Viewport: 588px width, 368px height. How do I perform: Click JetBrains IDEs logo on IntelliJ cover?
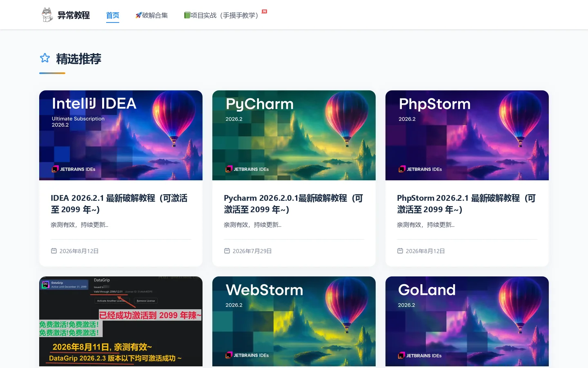point(73,169)
